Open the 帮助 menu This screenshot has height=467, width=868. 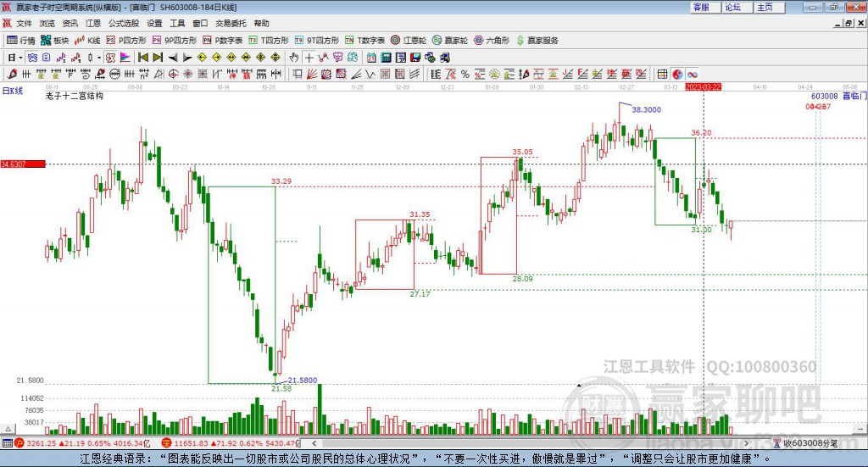tap(261, 23)
